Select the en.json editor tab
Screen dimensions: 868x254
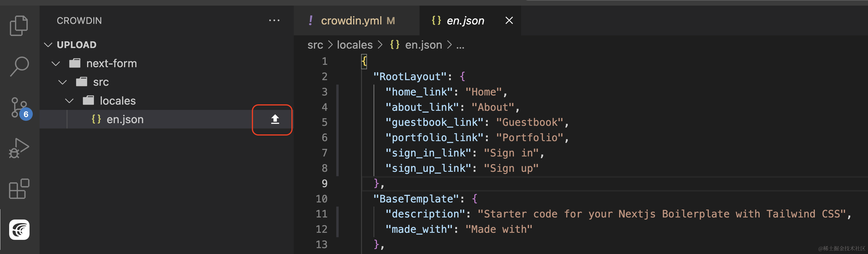[x=465, y=21]
